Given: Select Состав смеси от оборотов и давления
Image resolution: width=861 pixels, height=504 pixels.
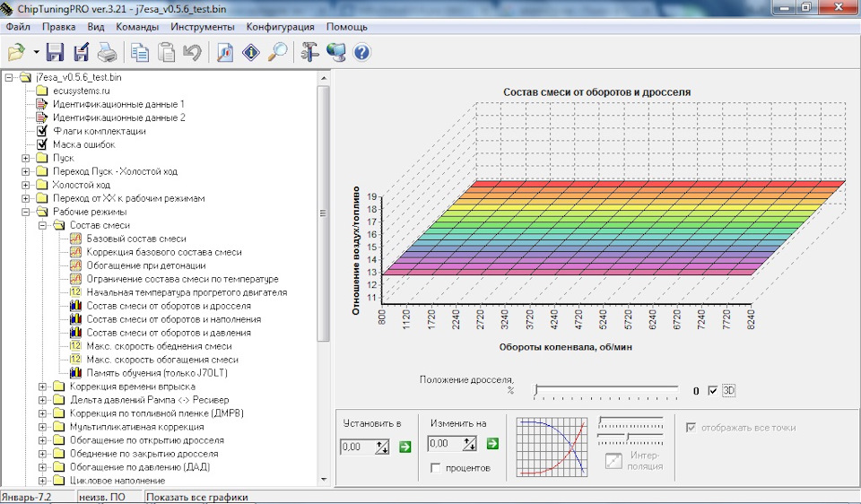Looking at the screenshot, I should pyautogui.click(x=169, y=333).
